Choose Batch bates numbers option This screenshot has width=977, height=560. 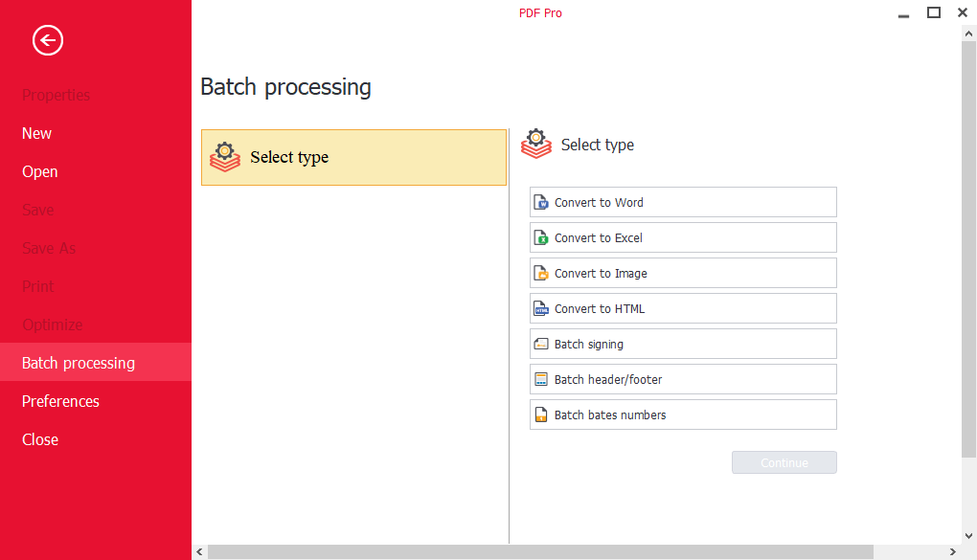click(x=683, y=414)
